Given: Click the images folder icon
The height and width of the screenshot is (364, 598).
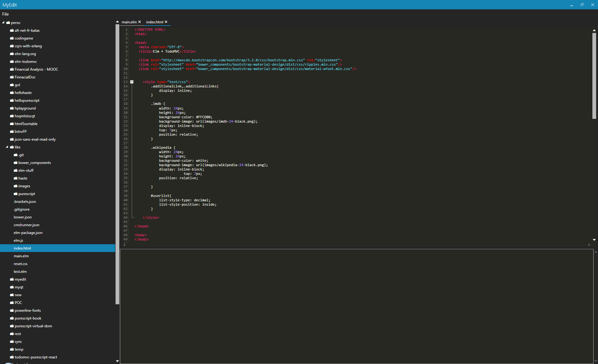Looking at the screenshot, I should click(x=16, y=186).
